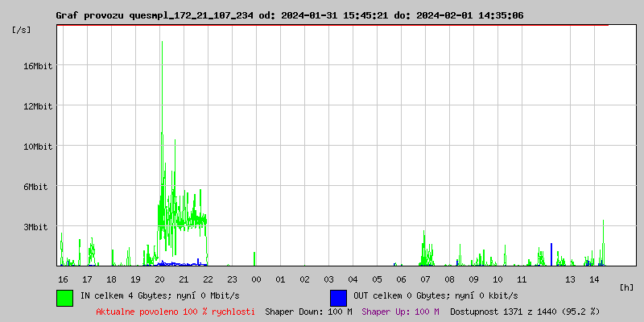Click the 10Mbit y-axis label
This screenshot has height=322, width=644.
click(x=38, y=147)
